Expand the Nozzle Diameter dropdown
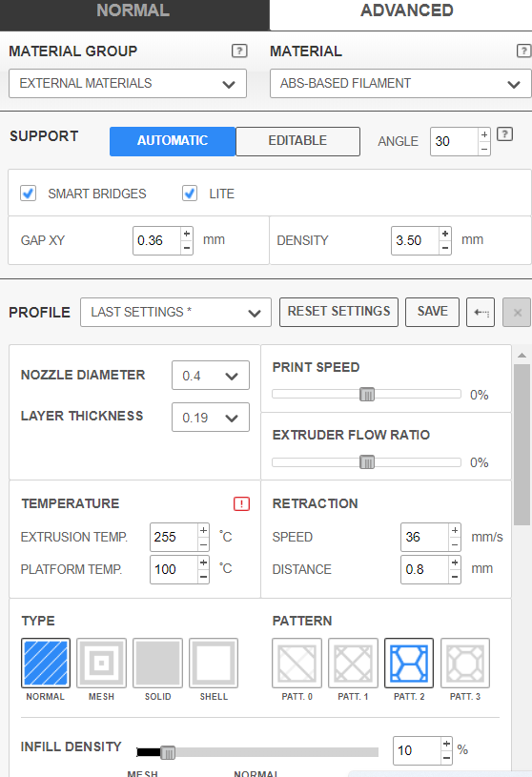Image resolution: width=532 pixels, height=777 pixels. [211, 376]
